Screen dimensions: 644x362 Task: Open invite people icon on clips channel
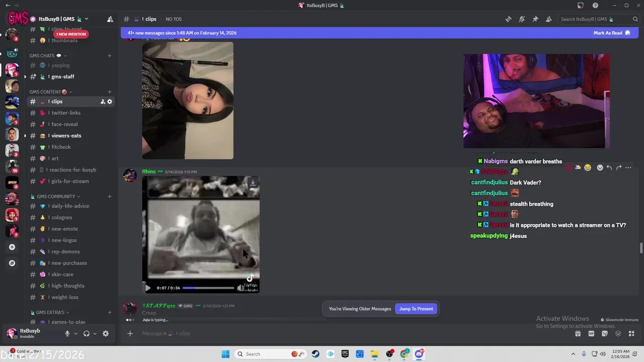[x=103, y=102]
